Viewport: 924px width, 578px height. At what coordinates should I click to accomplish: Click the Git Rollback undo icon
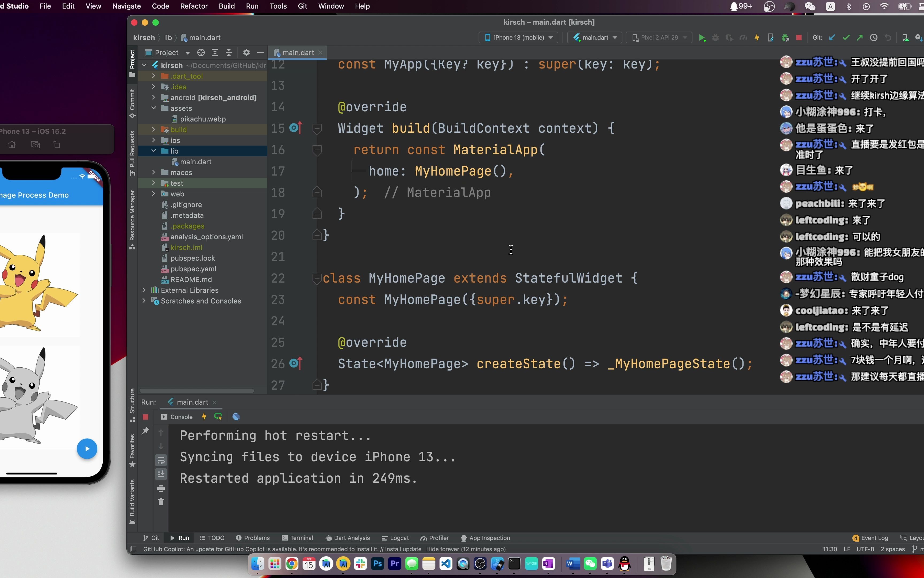888,37
